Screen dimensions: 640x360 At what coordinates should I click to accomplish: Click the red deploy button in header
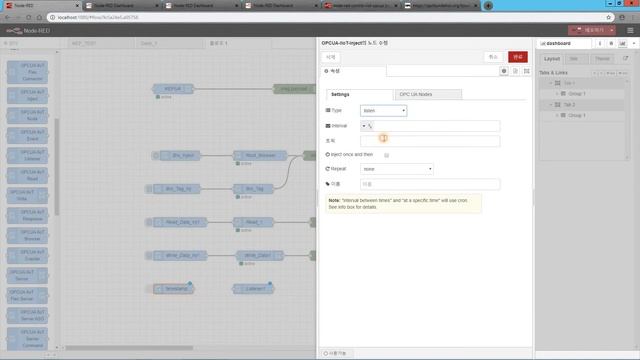click(x=588, y=30)
